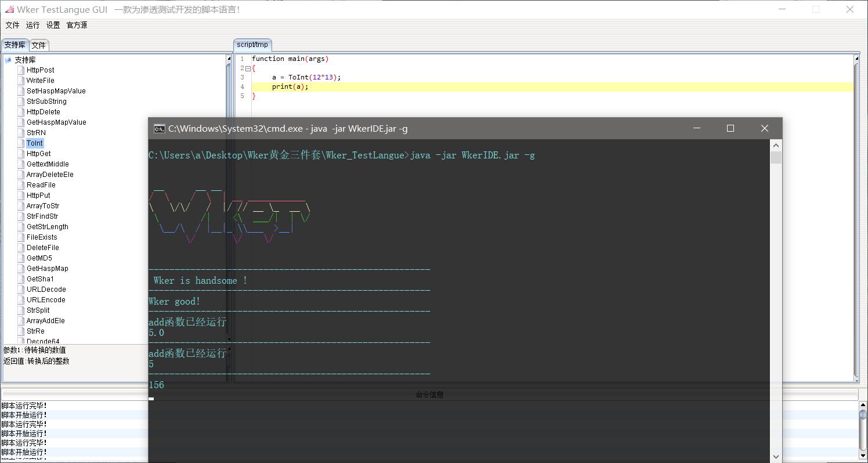Open the 官方源 menu
This screenshot has height=463, width=868.
[x=77, y=25]
